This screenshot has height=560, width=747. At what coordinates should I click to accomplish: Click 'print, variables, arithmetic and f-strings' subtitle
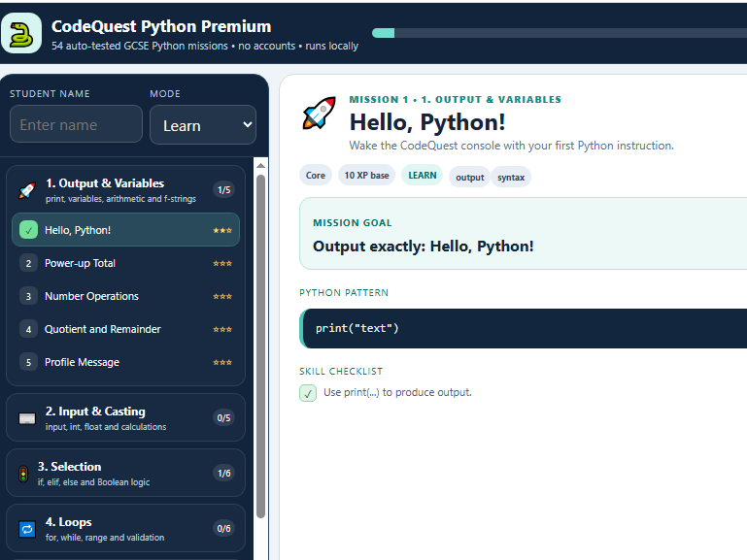click(x=120, y=199)
